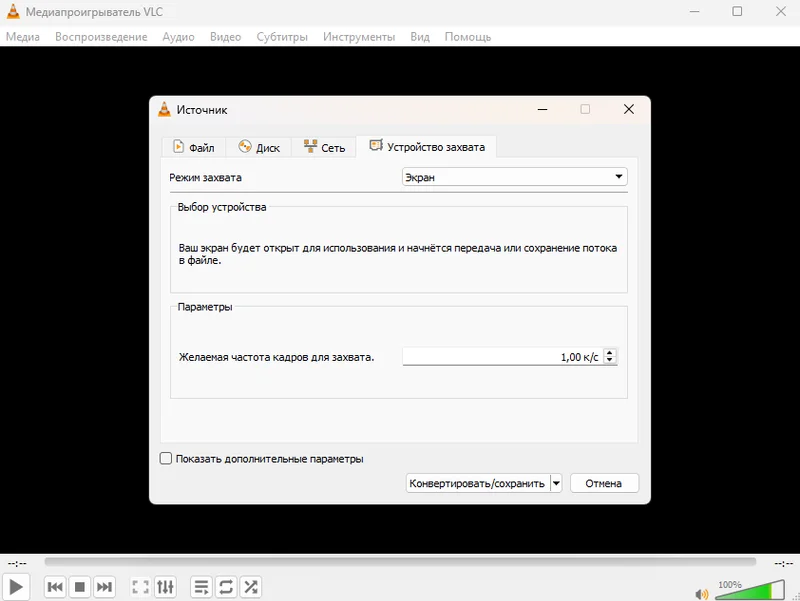800x601 pixels.
Task: Expand the arrow next to Конвертировать/сохранить
Action: [556, 483]
